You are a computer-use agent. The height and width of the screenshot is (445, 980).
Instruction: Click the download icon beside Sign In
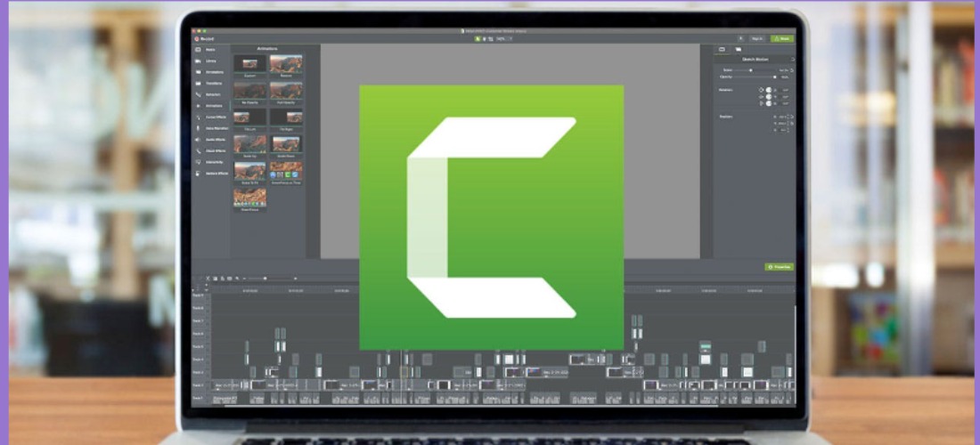[x=740, y=38]
